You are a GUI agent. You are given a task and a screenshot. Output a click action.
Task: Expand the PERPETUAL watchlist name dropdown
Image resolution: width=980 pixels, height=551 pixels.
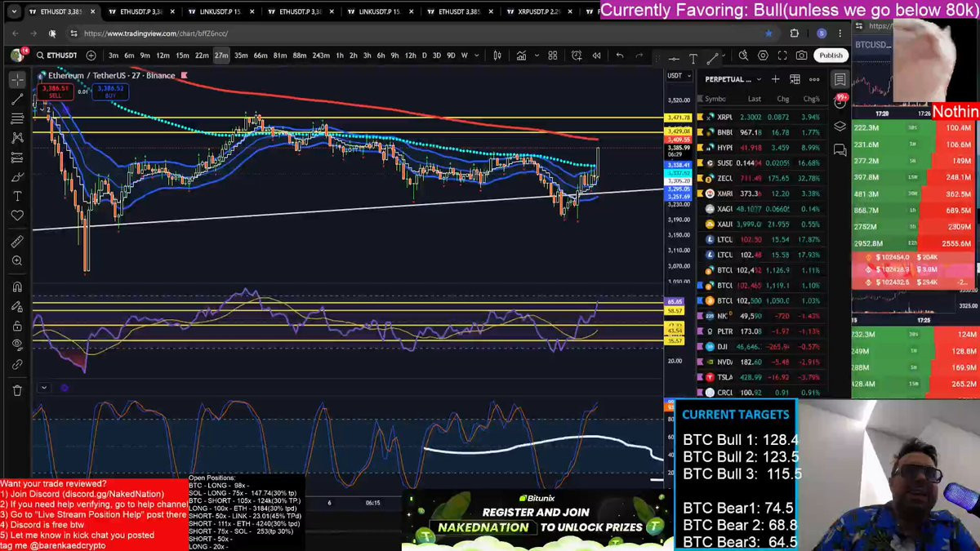759,79
